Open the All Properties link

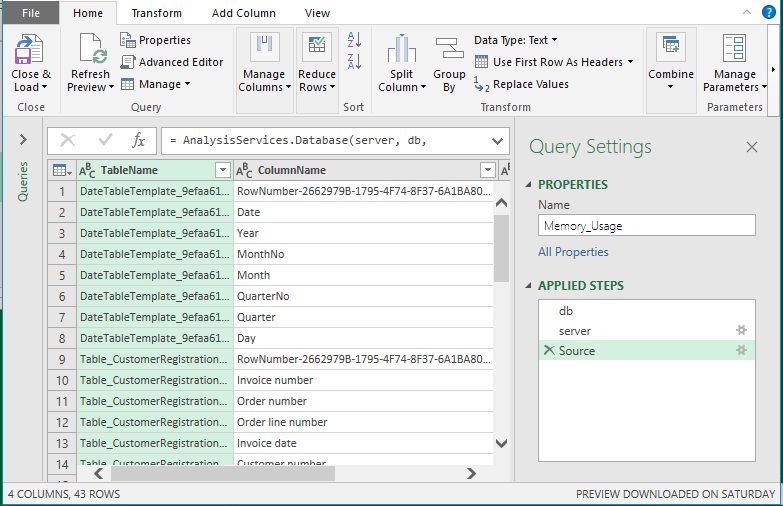pos(573,252)
